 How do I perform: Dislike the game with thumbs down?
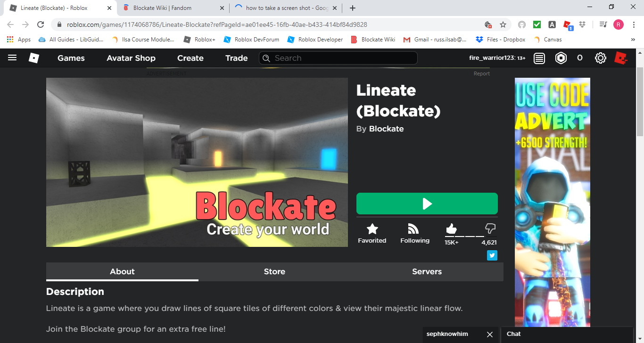pos(490,229)
